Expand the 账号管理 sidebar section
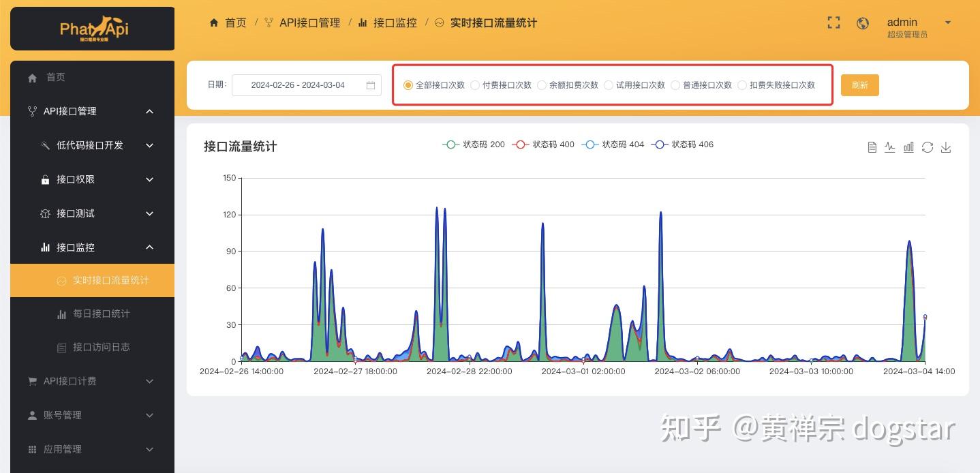 click(x=92, y=415)
